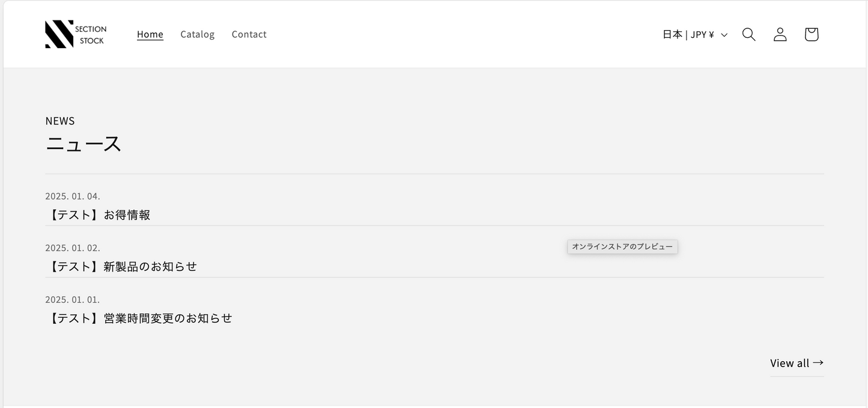Click the 2025. 01. 02. news date
868x408 pixels.
(x=73, y=248)
